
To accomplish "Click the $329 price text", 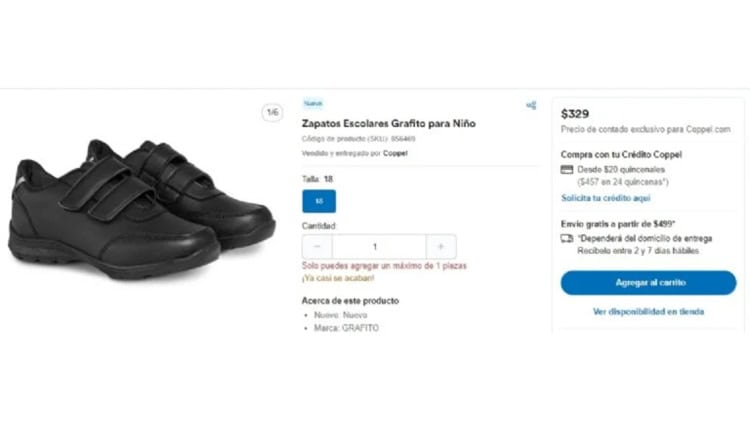I will point(575,114).
